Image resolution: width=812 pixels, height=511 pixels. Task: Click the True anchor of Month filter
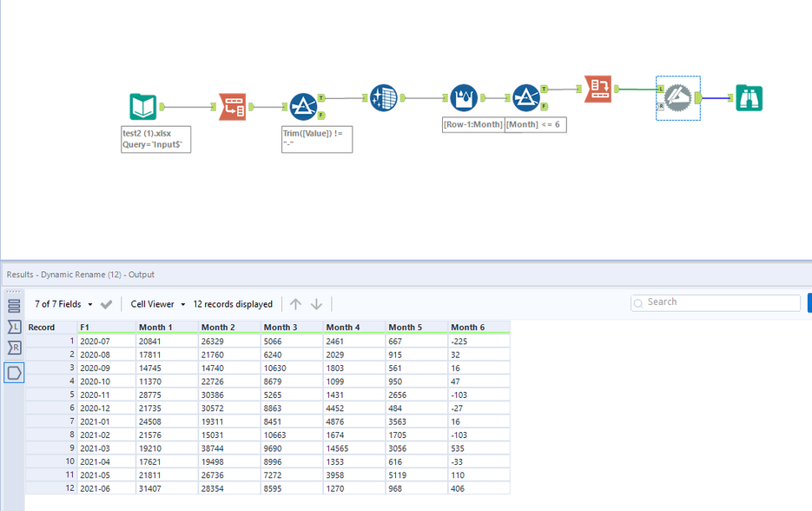tap(545, 90)
